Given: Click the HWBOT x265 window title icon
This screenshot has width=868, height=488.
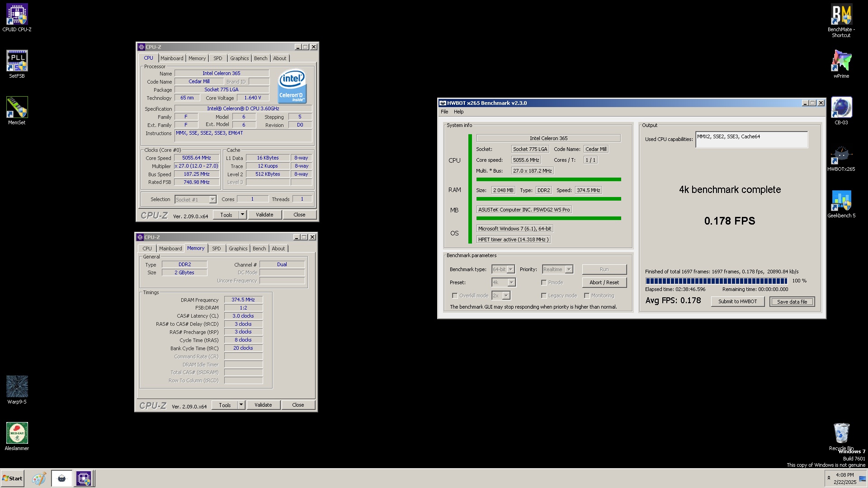Looking at the screenshot, I should (443, 103).
